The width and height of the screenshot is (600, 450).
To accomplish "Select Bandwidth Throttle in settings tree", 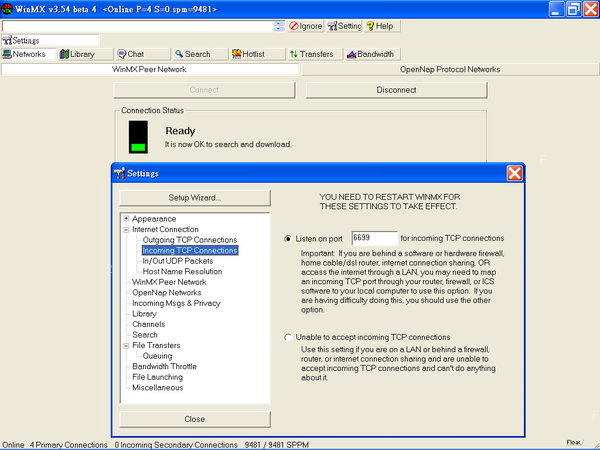I will point(164,366).
